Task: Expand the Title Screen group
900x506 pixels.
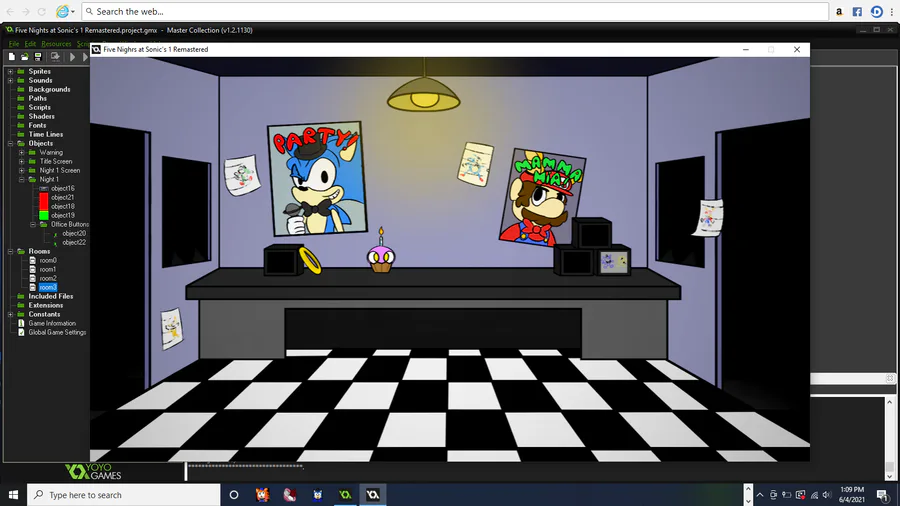Action: tap(22, 162)
